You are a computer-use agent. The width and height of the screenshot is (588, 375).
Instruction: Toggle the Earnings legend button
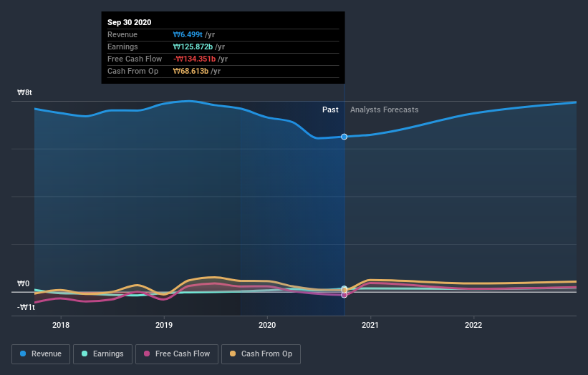pos(102,354)
